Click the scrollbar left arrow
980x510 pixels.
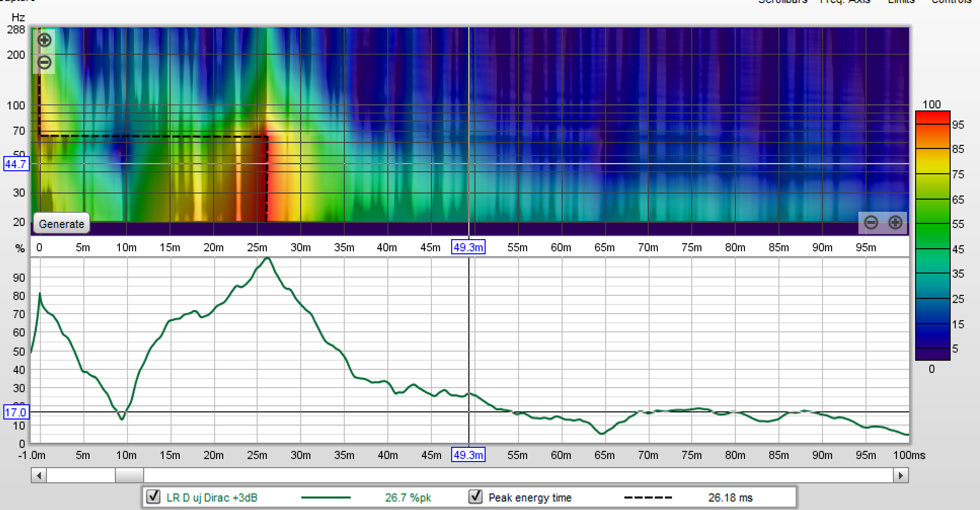(39, 475)
